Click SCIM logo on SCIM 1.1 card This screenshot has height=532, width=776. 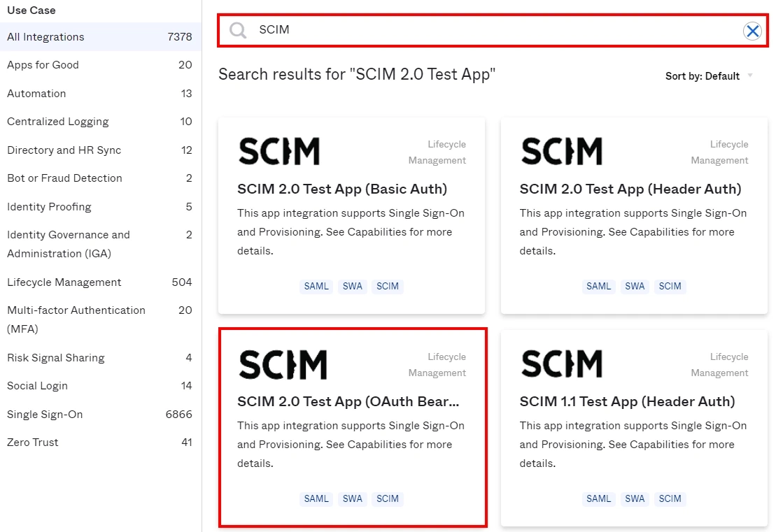pos(562,364)
